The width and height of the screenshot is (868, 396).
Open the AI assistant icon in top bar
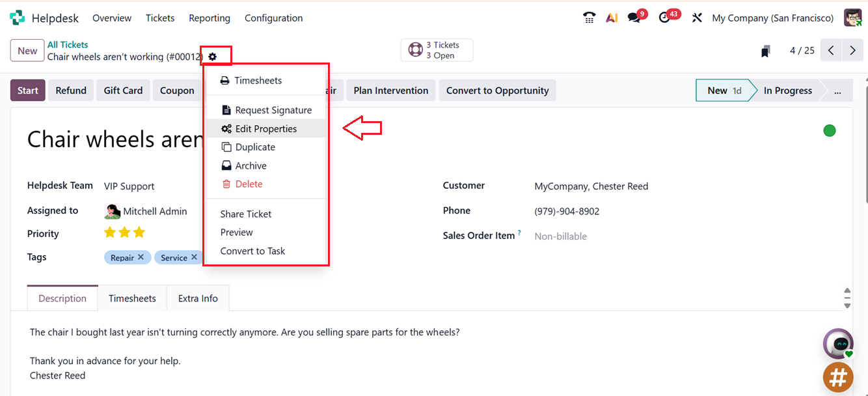[612, 18]
